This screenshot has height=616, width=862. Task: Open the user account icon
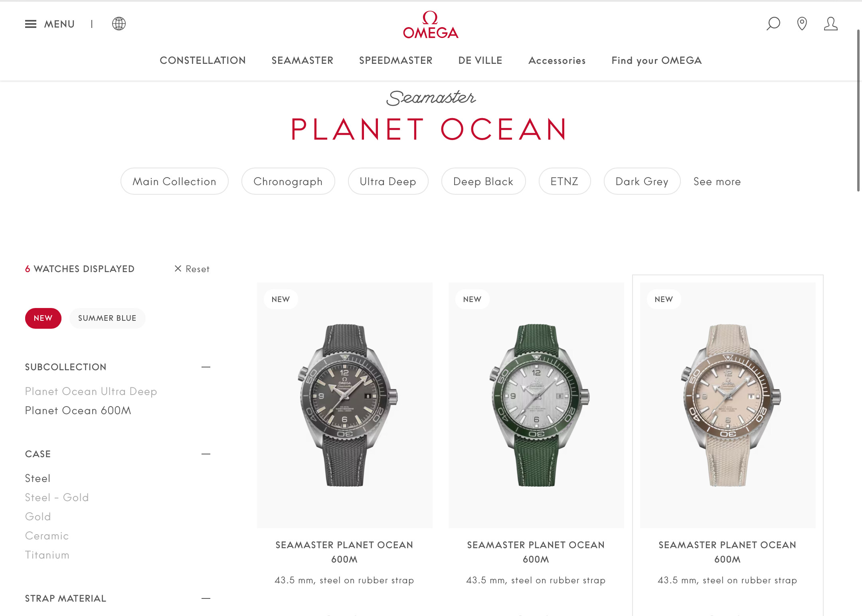click(831, 24)
